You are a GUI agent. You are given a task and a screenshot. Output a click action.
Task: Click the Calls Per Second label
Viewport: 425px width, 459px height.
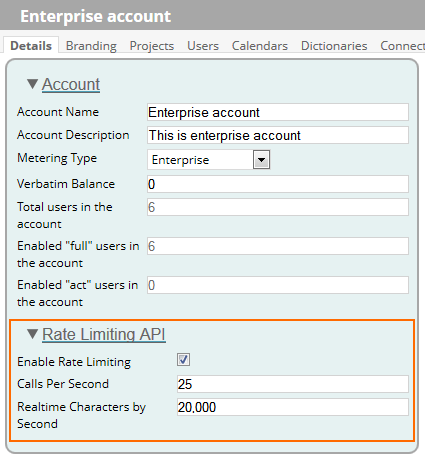(63, 384)
